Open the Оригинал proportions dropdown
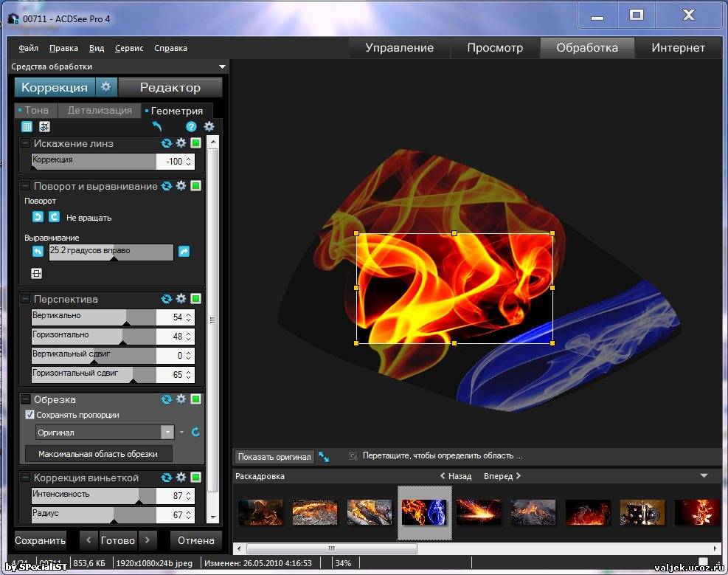728x575 pixels. tap(167, 433)
